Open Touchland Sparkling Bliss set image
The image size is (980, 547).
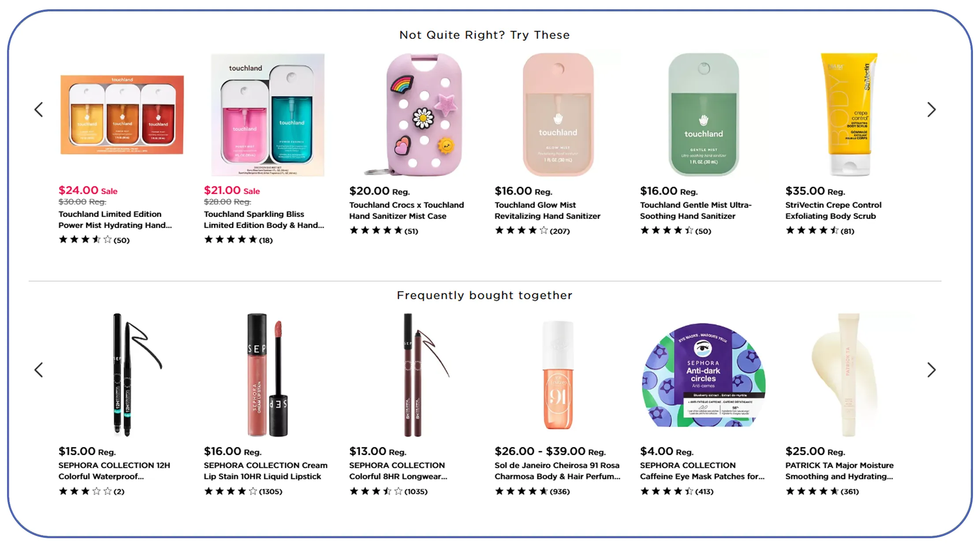point(268,115)
